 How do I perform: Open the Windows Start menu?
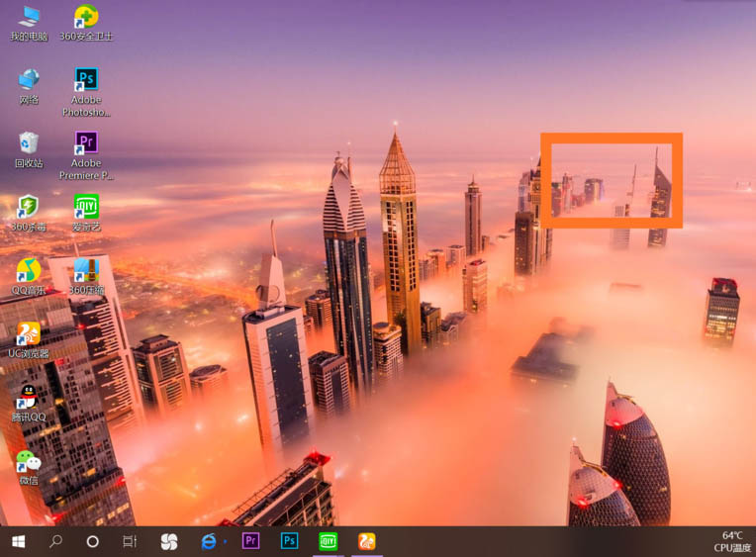pyautogui.click(x=19, y=541)
